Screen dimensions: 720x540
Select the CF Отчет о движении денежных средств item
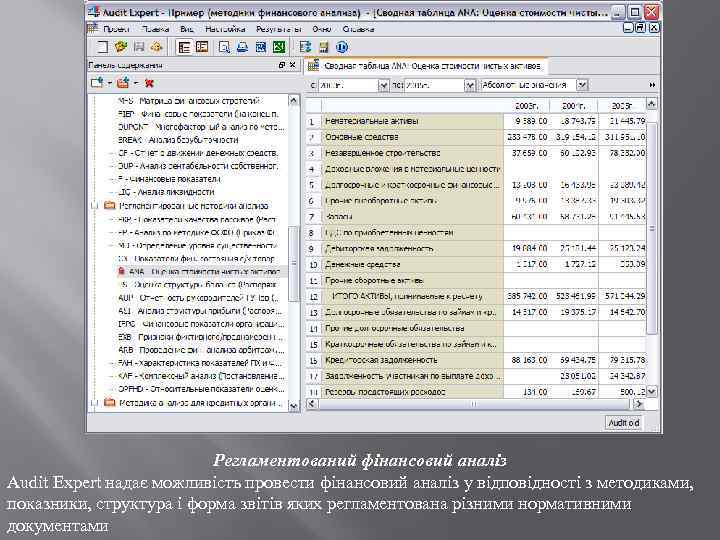198,153
